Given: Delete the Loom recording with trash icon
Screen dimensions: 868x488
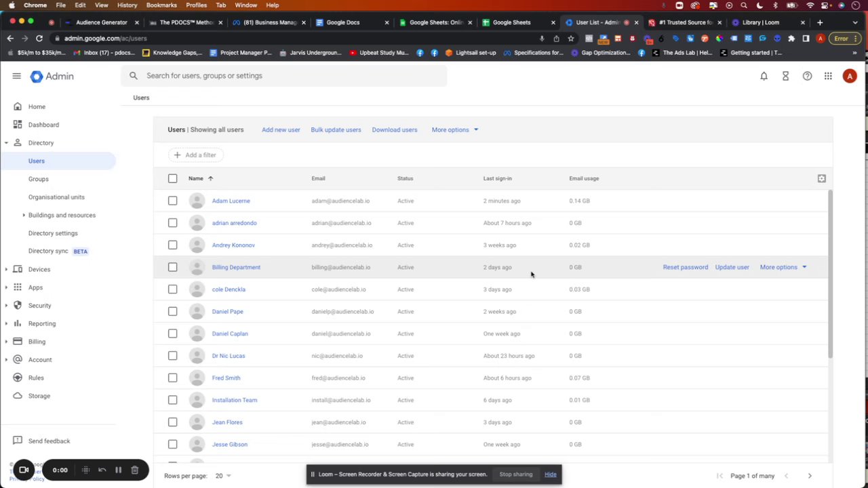Looking at the screenshot, I should click(134, 470).
